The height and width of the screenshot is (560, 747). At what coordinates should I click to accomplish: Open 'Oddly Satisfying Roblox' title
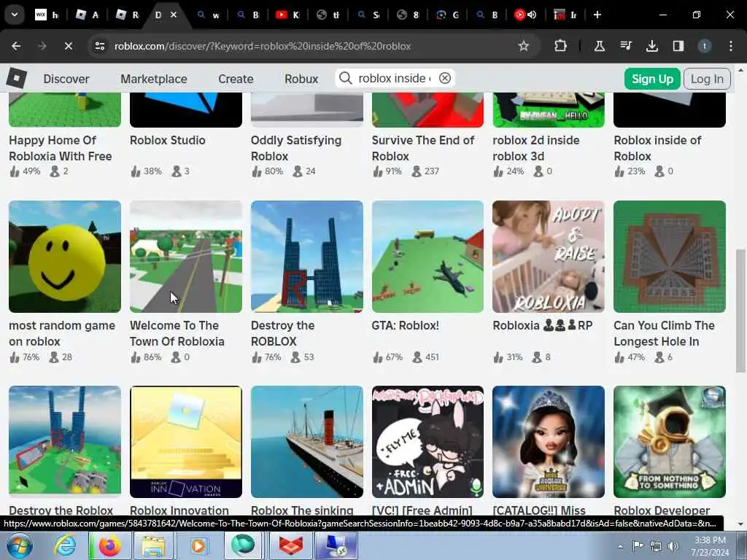tap(296, 147)
